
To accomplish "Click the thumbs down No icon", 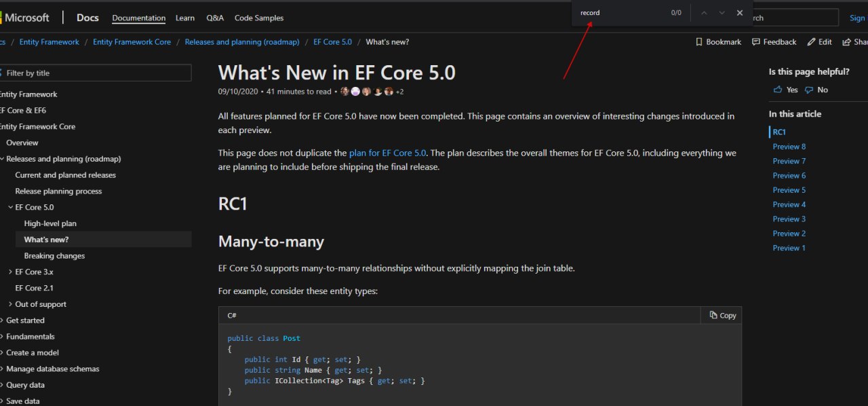I will (809, 90).
